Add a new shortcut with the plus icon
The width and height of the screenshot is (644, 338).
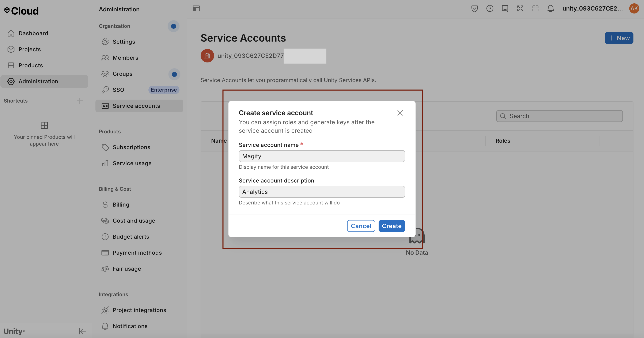click(x=80, y=101)
